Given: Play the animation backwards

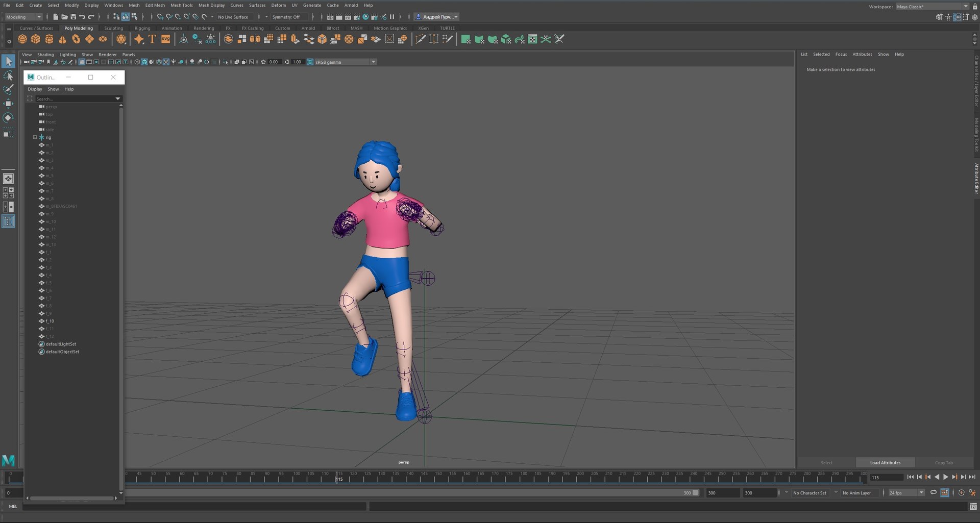Looking at the screenshot, I should 937,477.
